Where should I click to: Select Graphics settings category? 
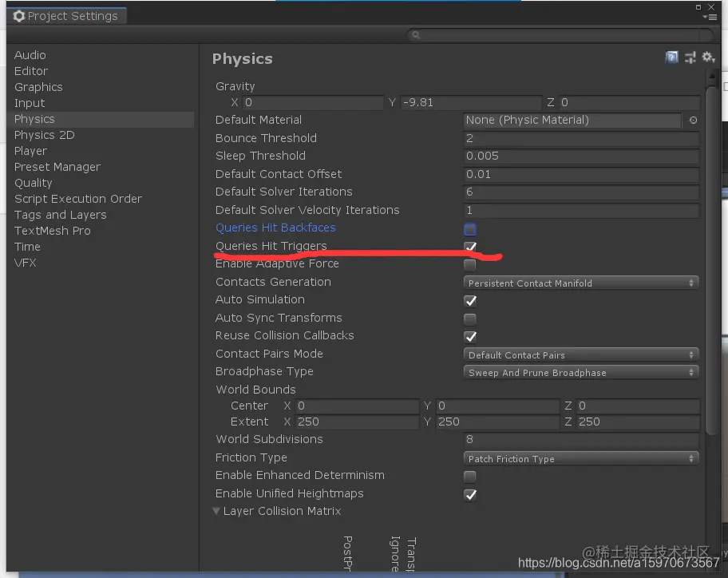38,87
